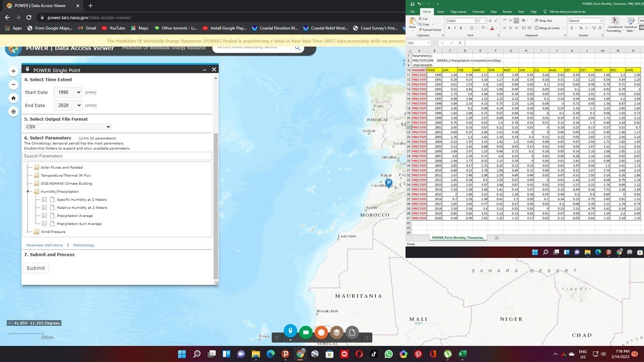Open Excel from the taskbar
Image resolution: width=644 pixels, height=362 pixels.
tap(462, 354)
